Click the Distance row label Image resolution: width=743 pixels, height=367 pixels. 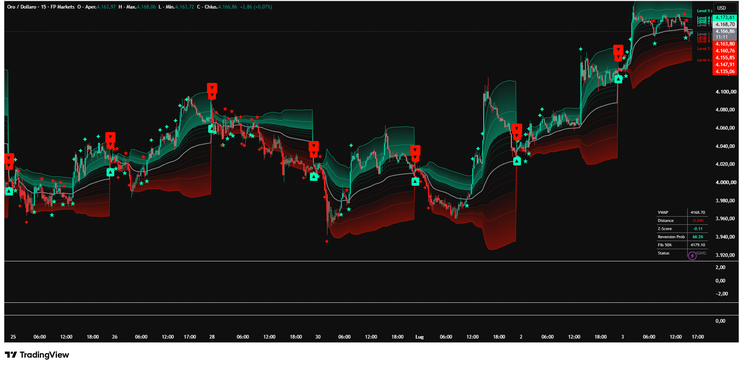pyautogui.click(x=666, y=221)
